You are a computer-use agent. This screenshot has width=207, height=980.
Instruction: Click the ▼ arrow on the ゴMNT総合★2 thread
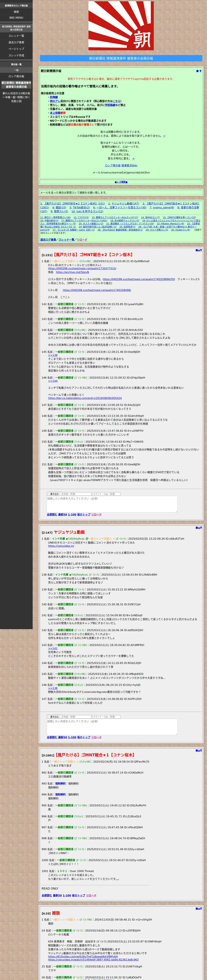point(201,250)
